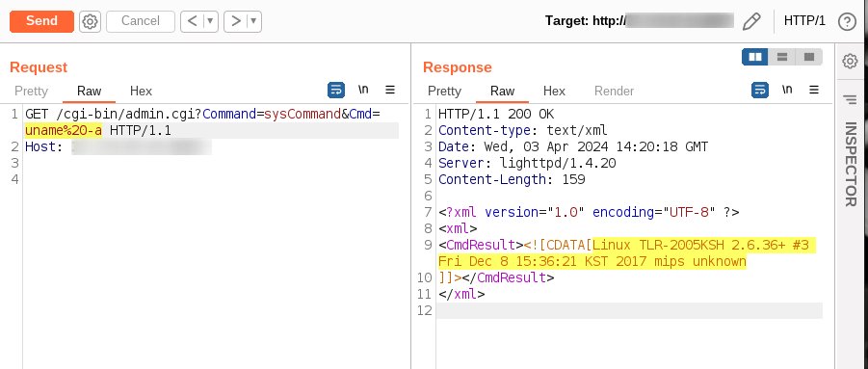Open Response Render tab

click(614, 91)
